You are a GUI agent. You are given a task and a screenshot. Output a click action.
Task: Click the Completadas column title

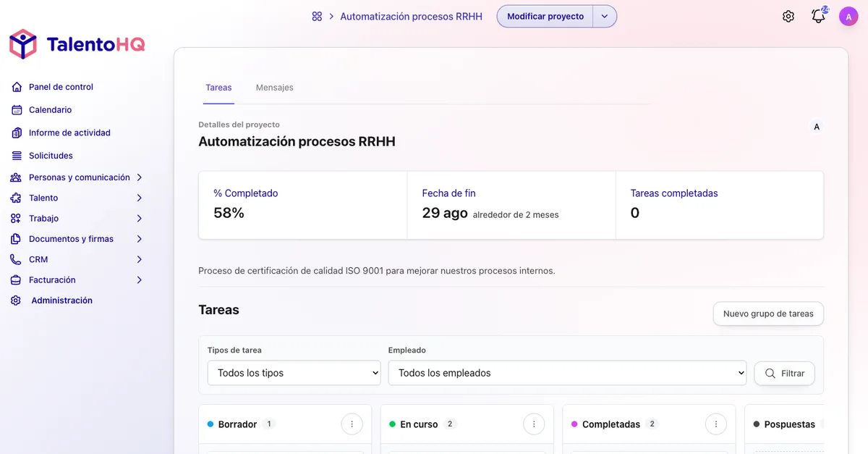click(x=611, y=424)
